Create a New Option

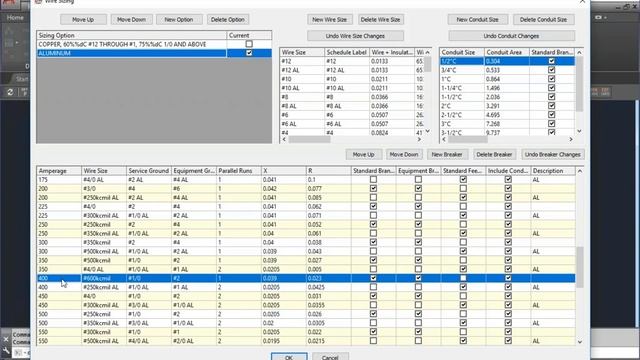pos(179,20)
